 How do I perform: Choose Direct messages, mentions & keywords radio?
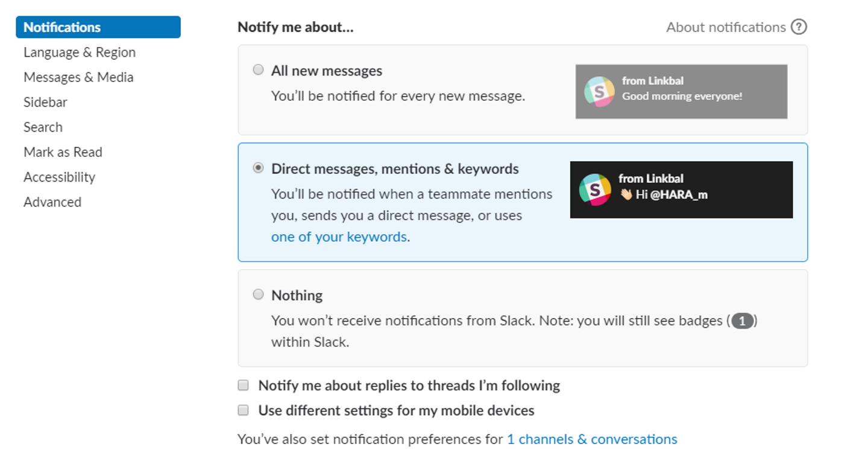click(259, 168)
